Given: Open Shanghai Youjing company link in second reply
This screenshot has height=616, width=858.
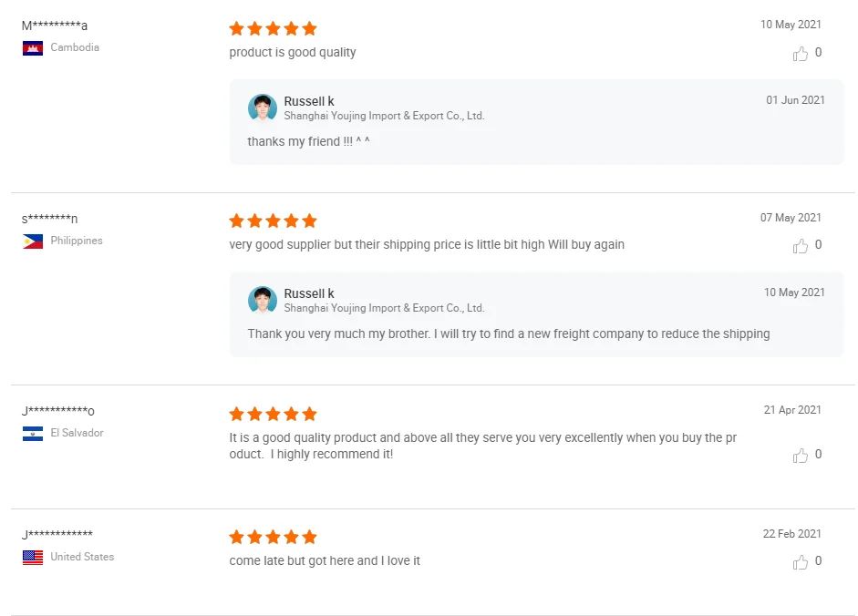Looking at the screenshot, I should click(384, 308).
